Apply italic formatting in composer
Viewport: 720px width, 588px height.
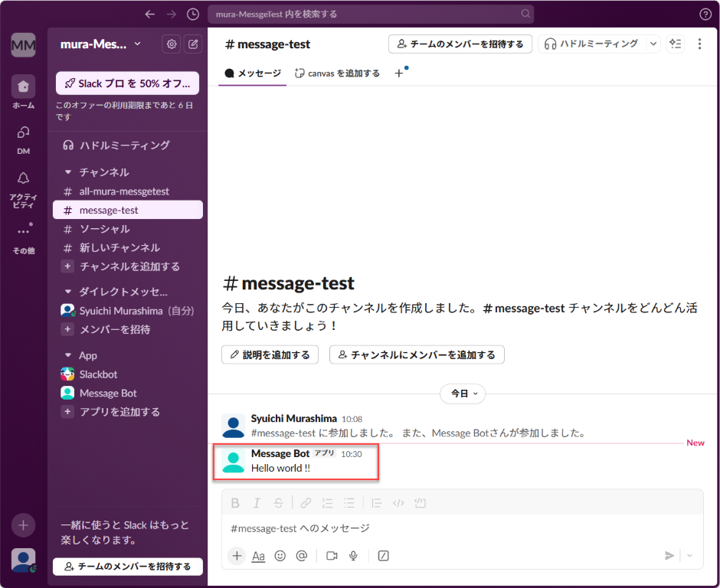point(257,503)
